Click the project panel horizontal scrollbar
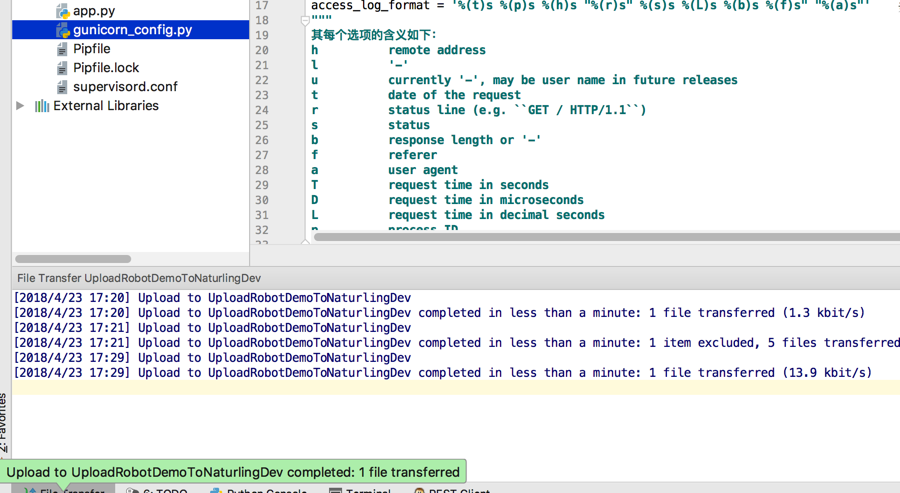The height and width of the screenshot is (493, 900). coord(73,259)
